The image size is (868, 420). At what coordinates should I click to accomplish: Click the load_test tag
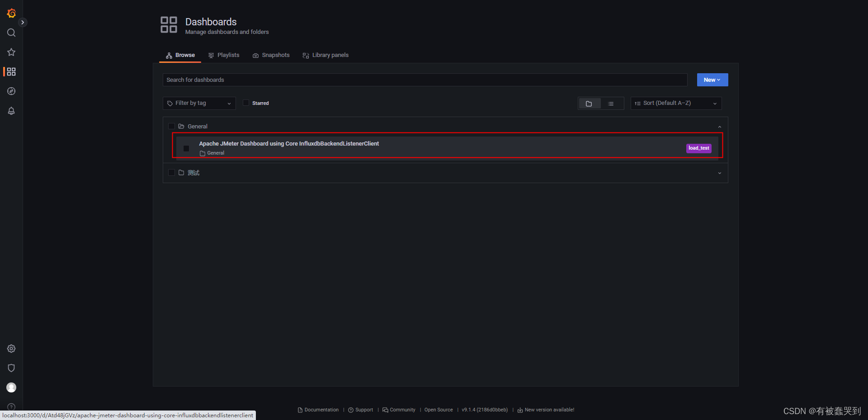[x=699, y=148]
